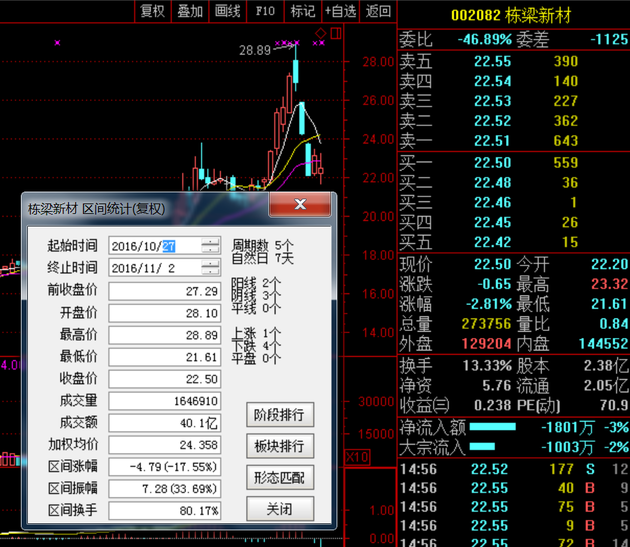The height and width of the screenshot is (547, 630).
Task: Increase 终止时间 with the up spinner
Action: point(211,264)
